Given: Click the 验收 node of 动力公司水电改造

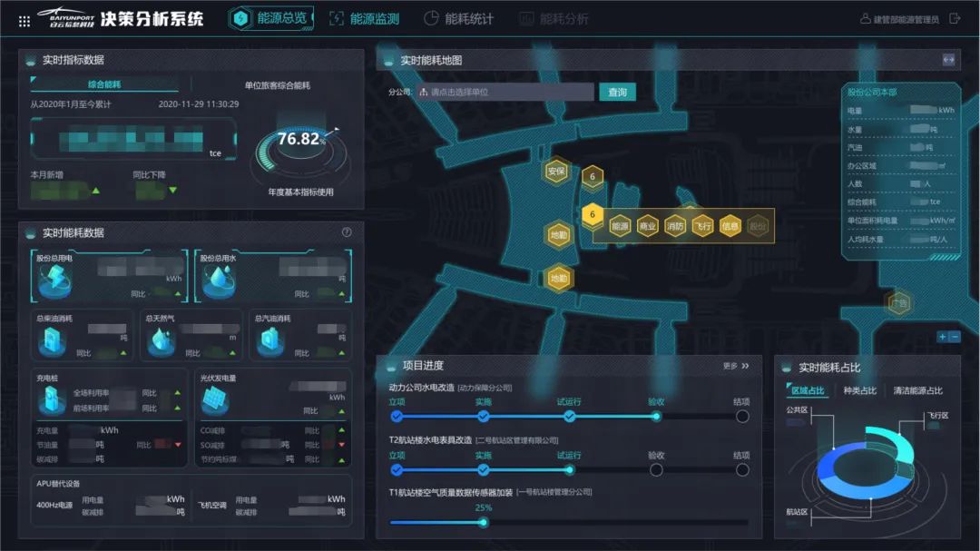Looking at the screenshot, I should point(656,417).
